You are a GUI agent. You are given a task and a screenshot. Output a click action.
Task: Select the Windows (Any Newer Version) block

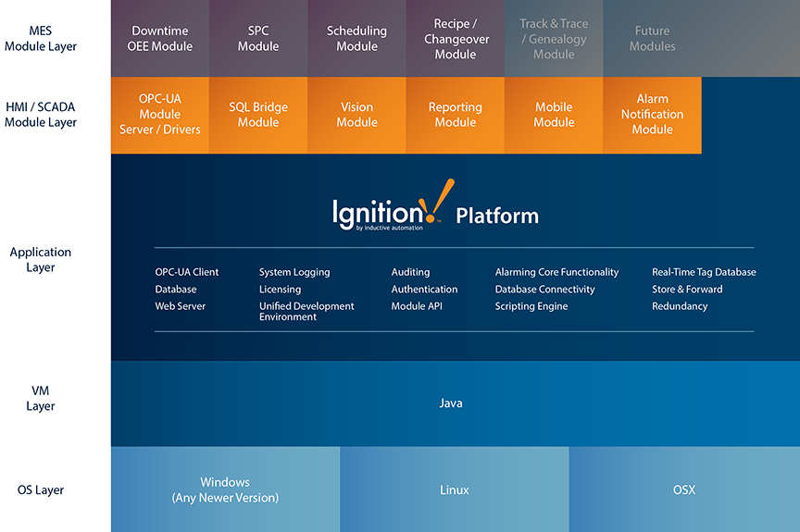(x=226, y=489)
